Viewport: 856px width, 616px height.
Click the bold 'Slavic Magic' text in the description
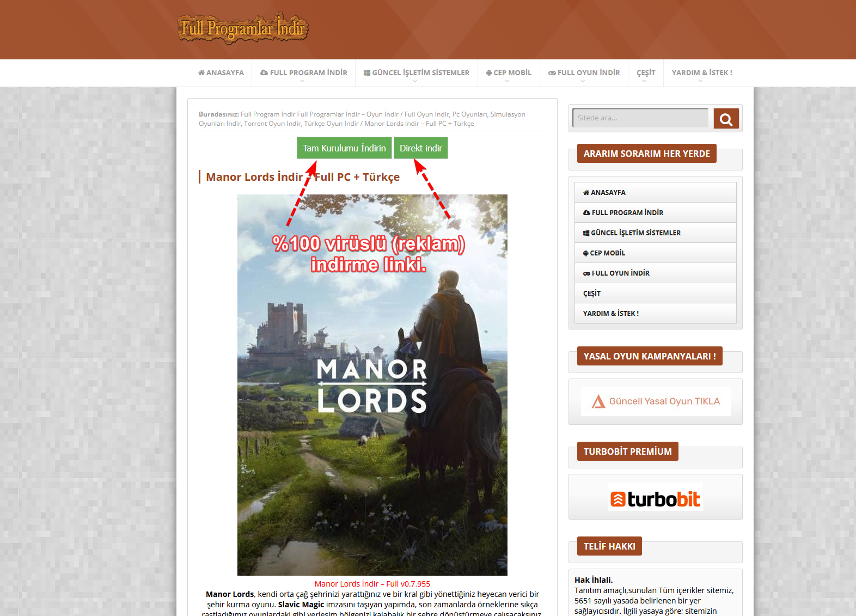click(301, 605)
